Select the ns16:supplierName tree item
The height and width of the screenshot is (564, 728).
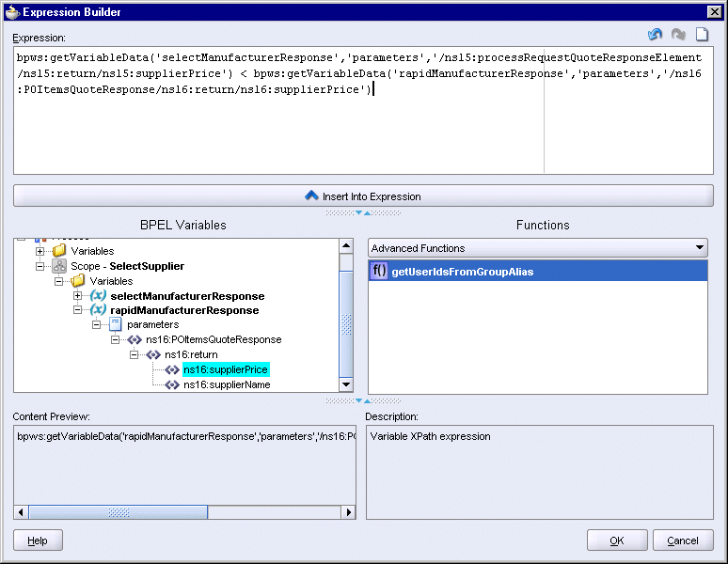(x=227, y=384)
